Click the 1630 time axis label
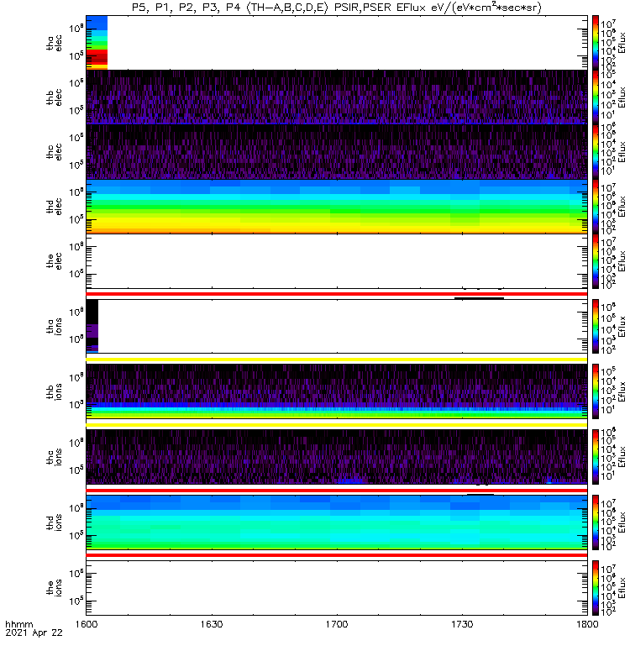The height and width of the screenshot is (672, 630). coord(212,624)
